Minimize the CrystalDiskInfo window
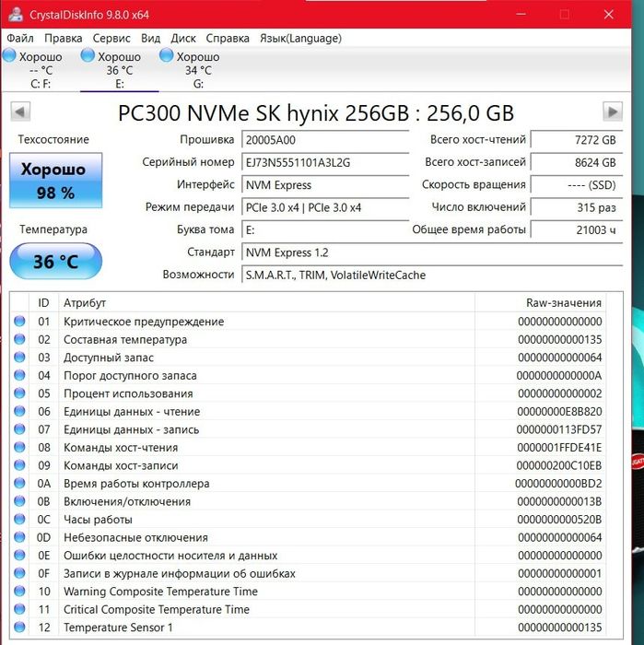644x645 pixels. [x=521, y=15]
